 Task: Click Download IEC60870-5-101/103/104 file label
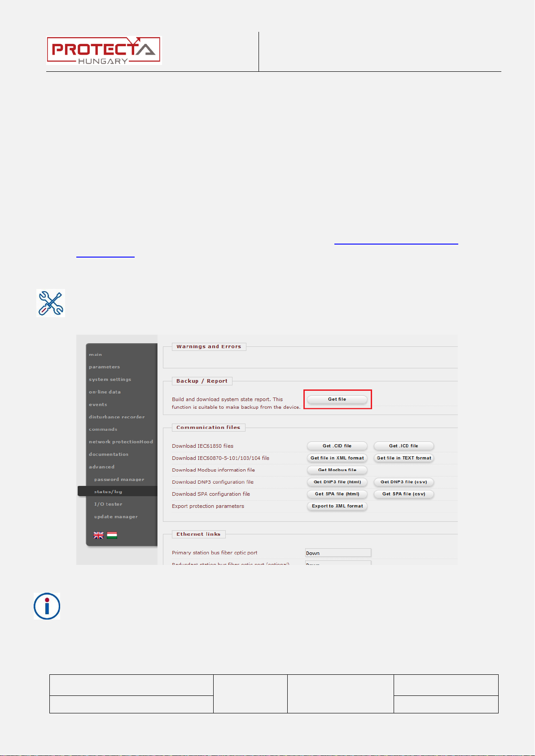[220, 458]
